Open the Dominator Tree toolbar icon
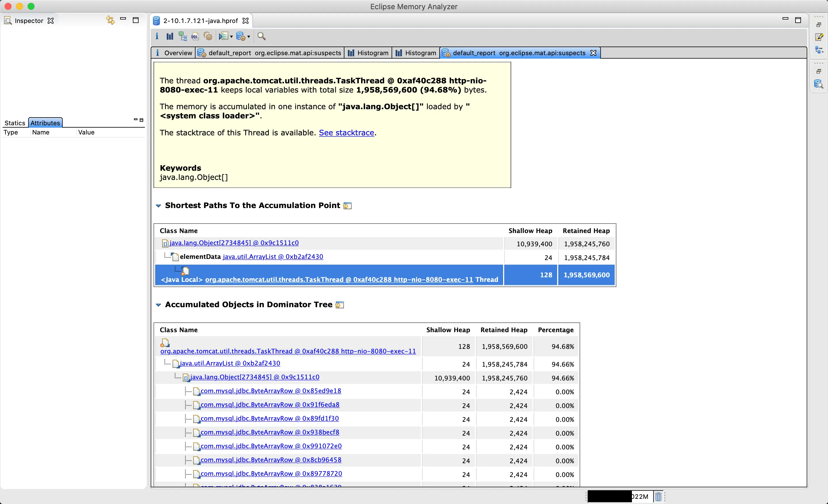The width and height of the screenshot is (828, 504). point(183,36)
